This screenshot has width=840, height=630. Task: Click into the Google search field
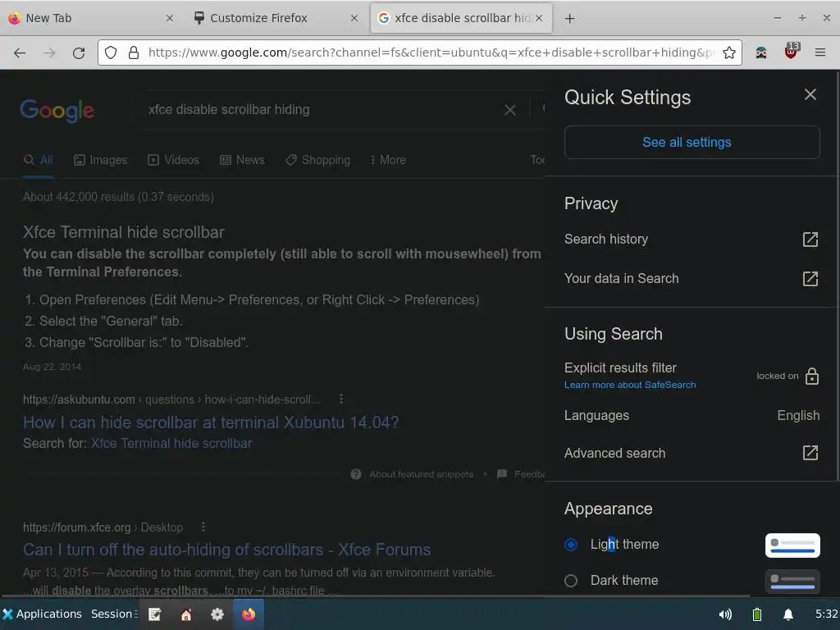coord(322,110)
